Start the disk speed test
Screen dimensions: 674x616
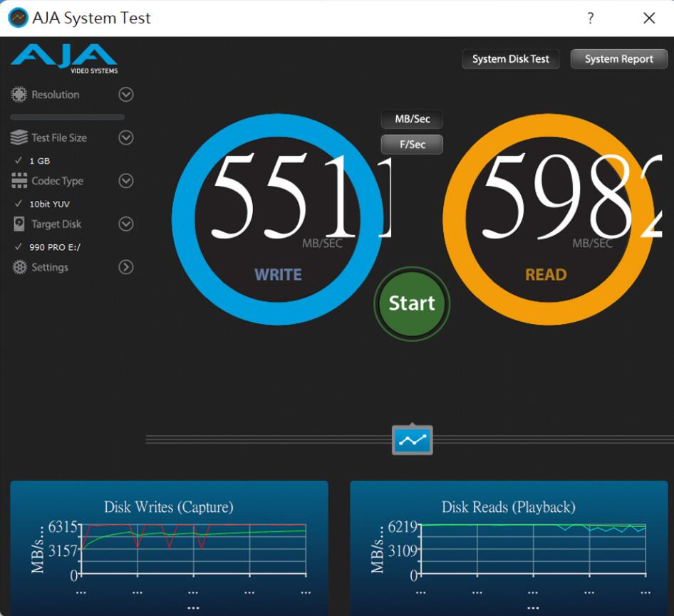(412, 303)
